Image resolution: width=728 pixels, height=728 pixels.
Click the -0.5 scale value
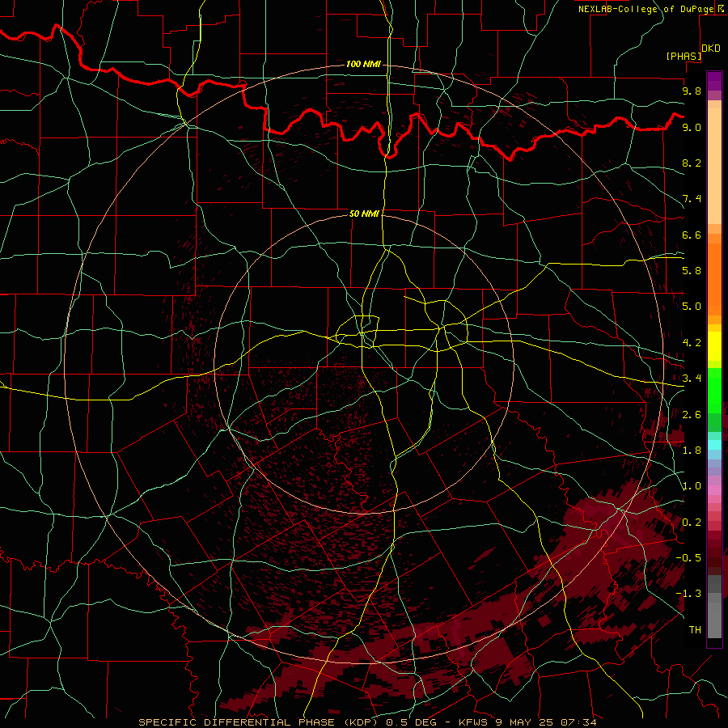[x=688, y=558]
